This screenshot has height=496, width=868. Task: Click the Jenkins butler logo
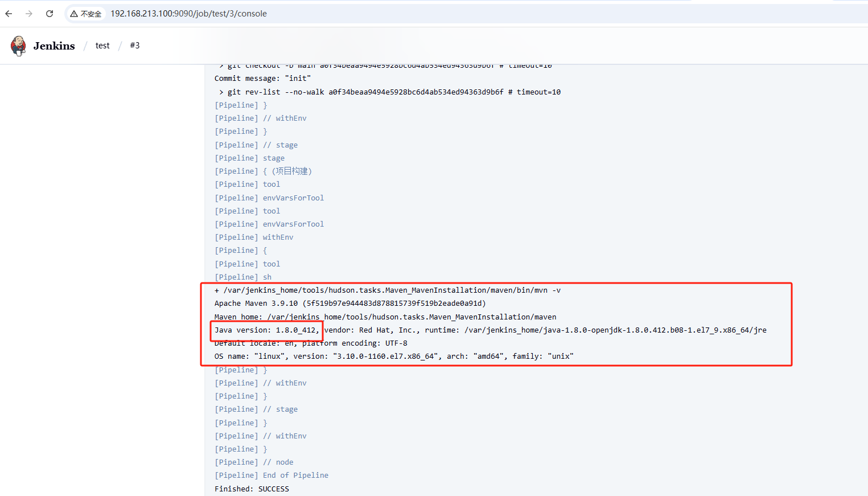pyautogui.click(x=18, y=46)
